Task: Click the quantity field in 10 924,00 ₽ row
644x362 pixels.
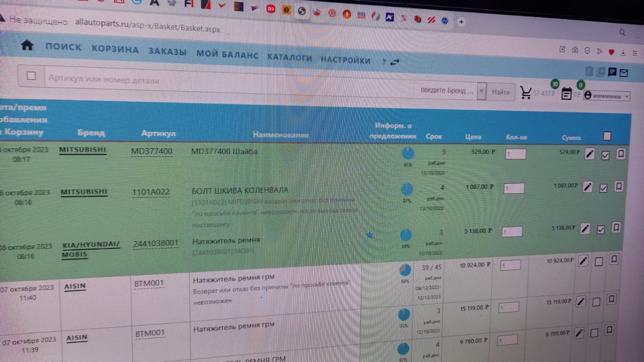Action: pos(511,265)
